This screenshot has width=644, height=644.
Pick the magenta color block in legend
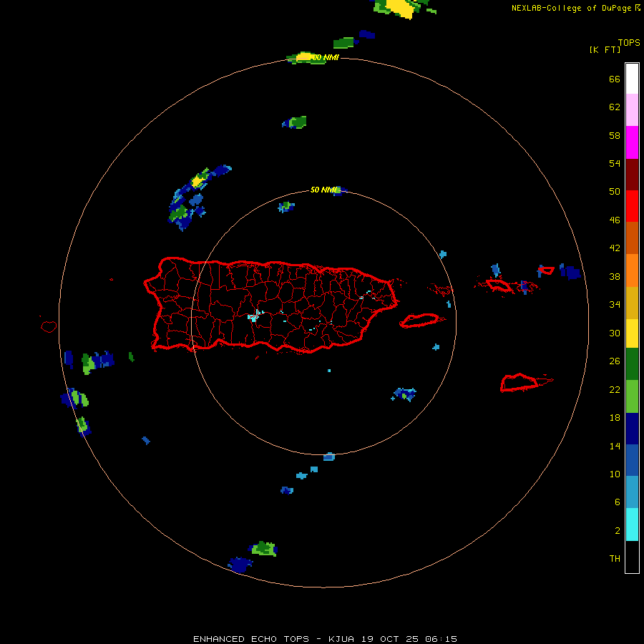coord(632,142)
